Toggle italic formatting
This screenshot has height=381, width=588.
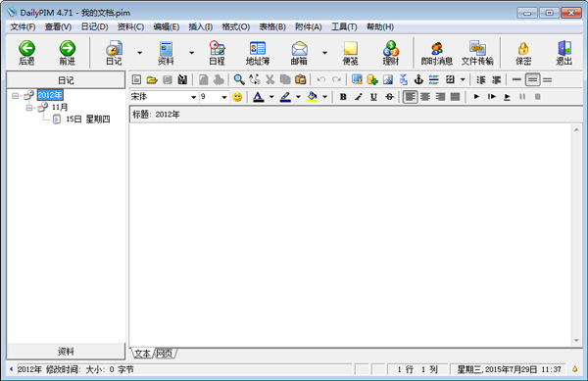pos(358,97)
